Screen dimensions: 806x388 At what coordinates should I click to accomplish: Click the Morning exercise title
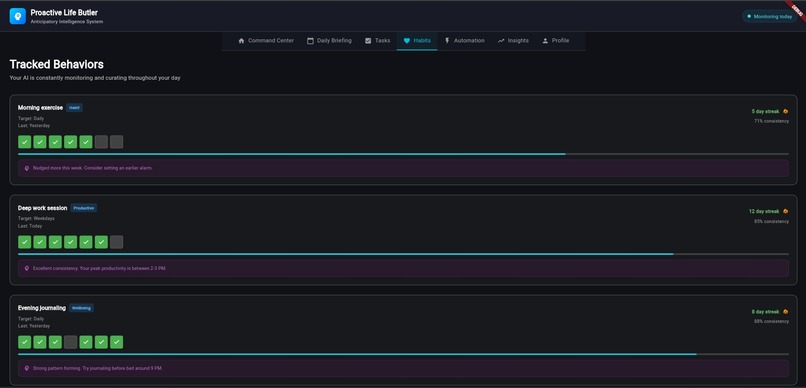click(x=40, y=108)
